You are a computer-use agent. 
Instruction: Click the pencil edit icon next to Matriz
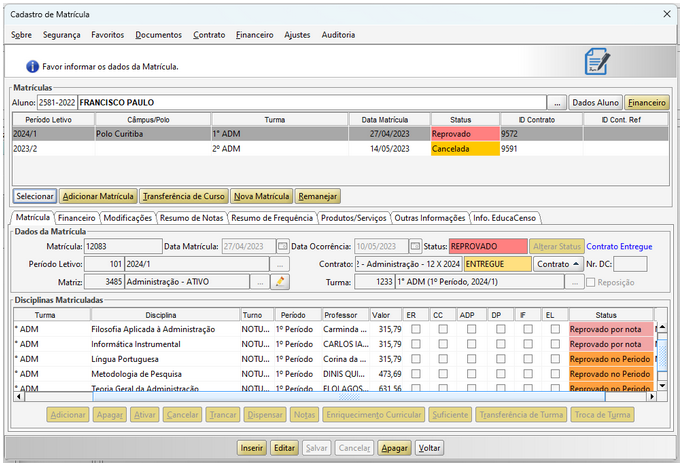280,282
